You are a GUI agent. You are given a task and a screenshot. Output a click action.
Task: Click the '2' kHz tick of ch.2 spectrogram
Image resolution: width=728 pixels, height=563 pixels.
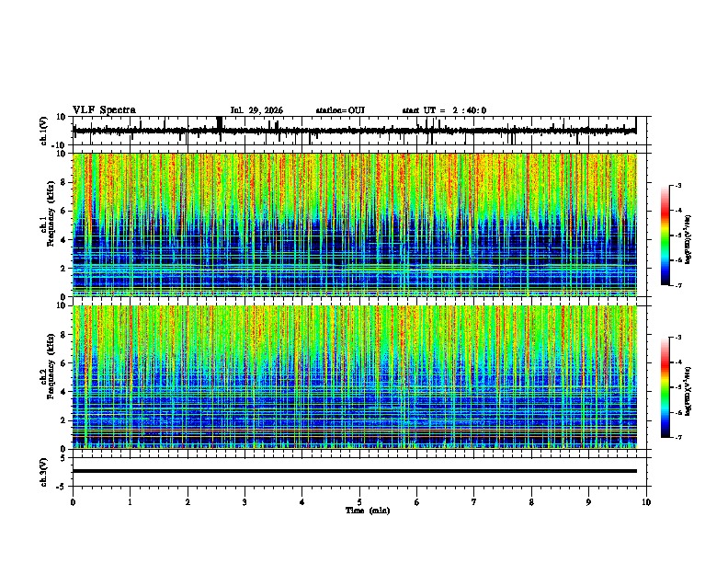coord(63,420)
